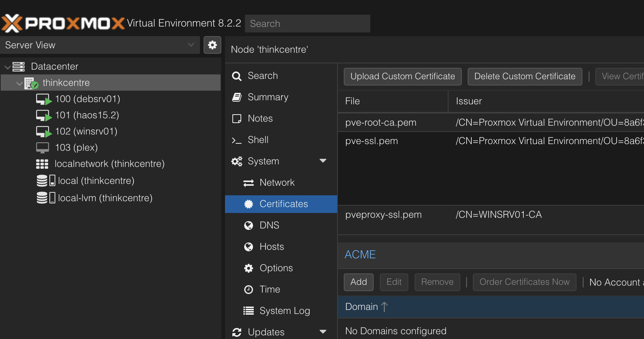Open the node Options page
Image resolution: width=644 pixels, height=339 pixels.
coord(281,268)
